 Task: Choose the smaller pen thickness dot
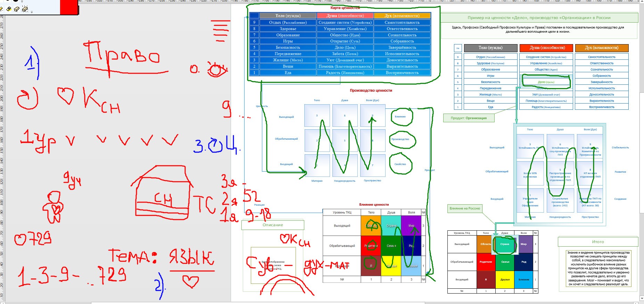(8, 1)
